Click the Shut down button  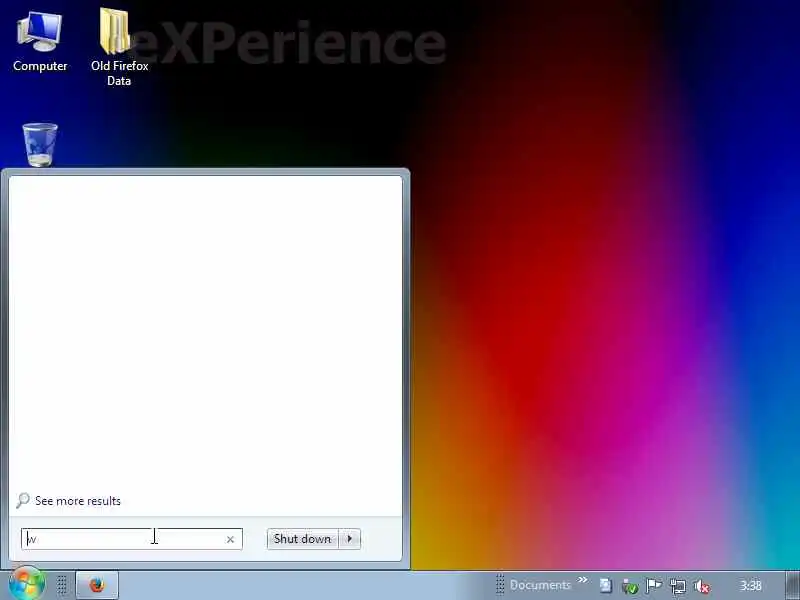click(x=302, y=539)
